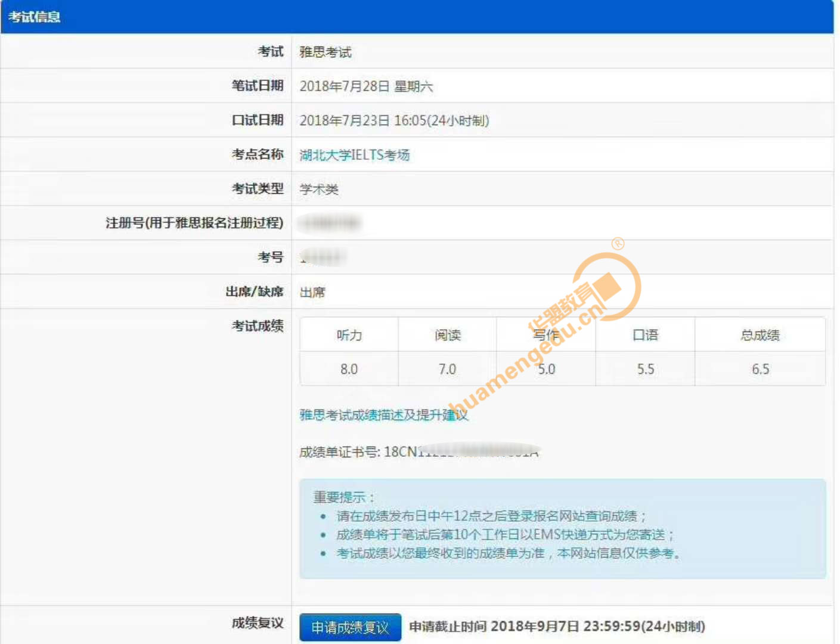This screenshot has height=644, width=840.
Task: Select written test date 2018年7月28日 星期六
Action: point(366,86)
